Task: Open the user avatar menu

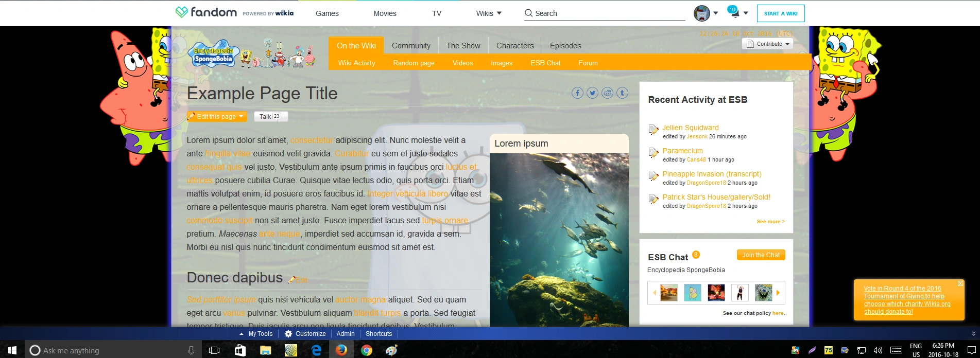Action: (x=701, y=13)
